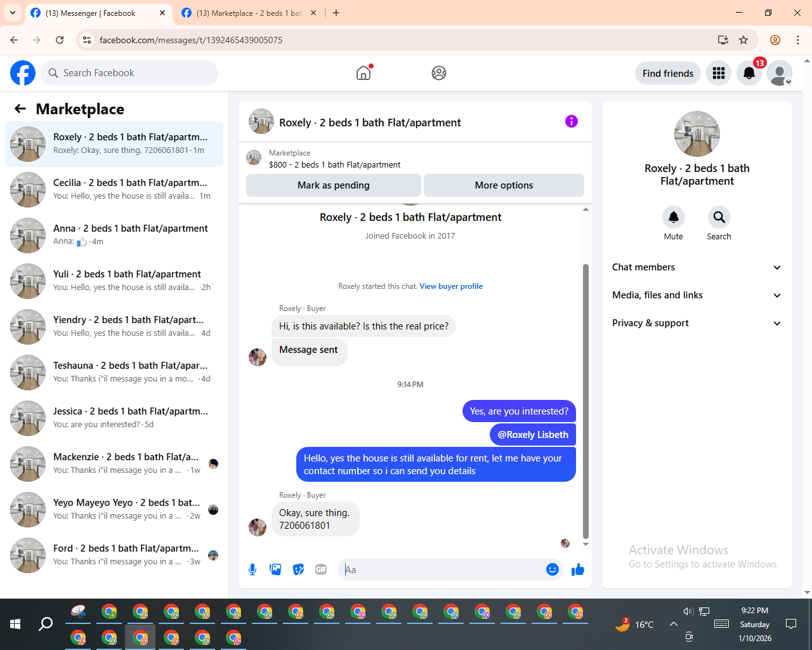Show hidden system tray icons chevron

[674, 624]
